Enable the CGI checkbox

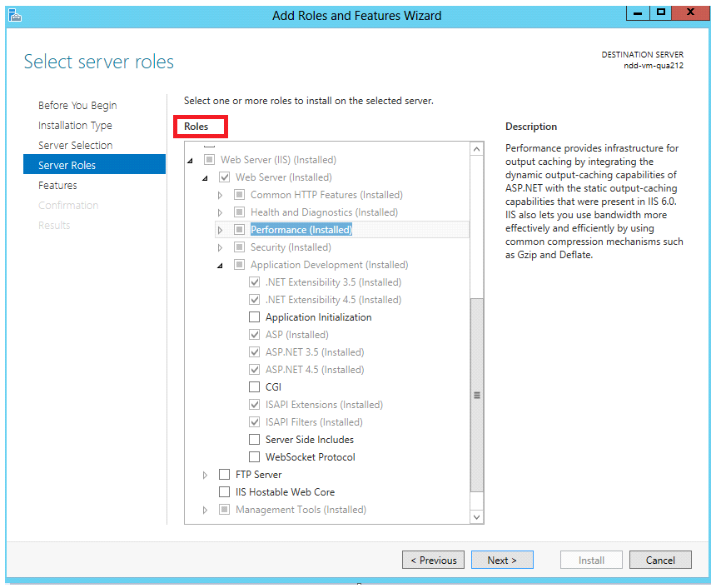(x=255, y=387)
